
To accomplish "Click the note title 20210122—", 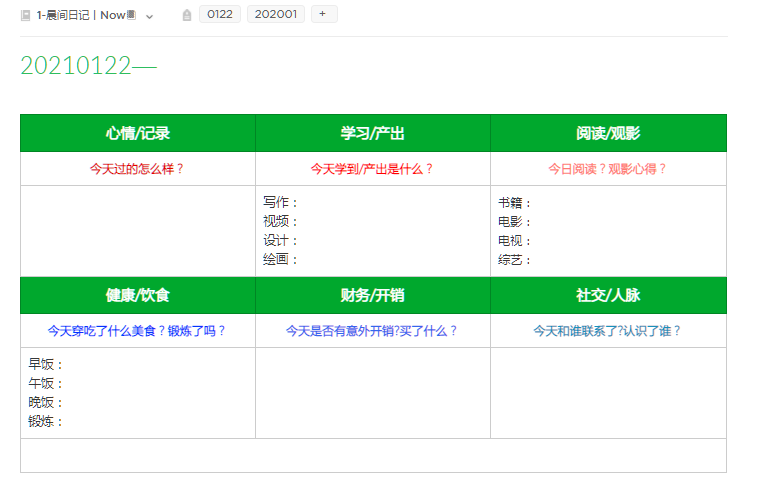I will click(88, 66).
